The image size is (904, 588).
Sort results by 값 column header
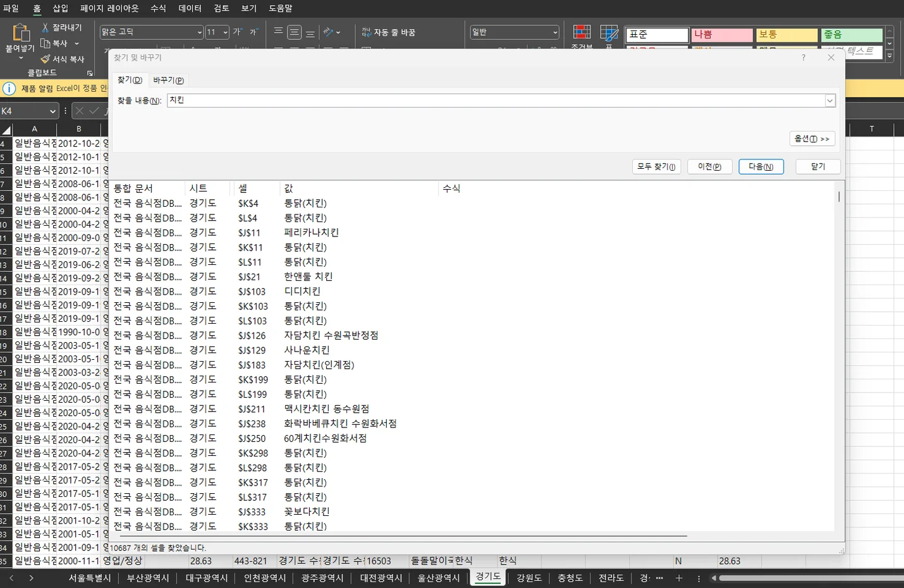pyautogui.click(x=359, y=188)
